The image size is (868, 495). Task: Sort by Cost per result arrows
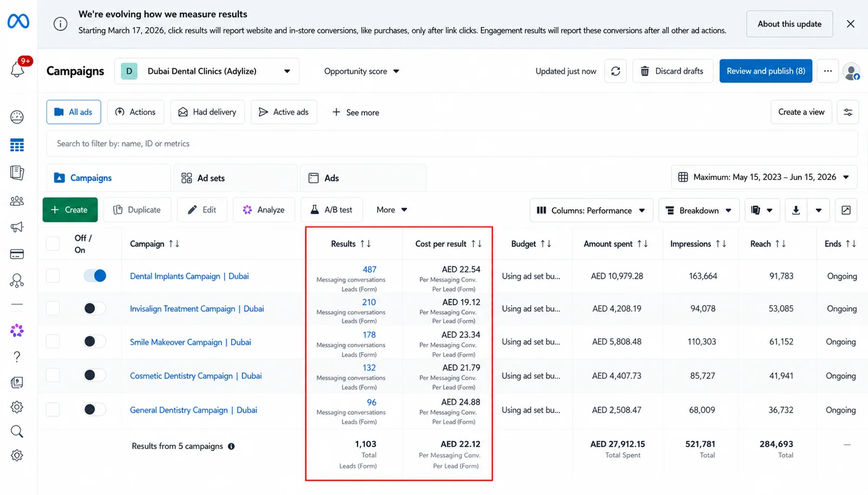coord(476,244)
